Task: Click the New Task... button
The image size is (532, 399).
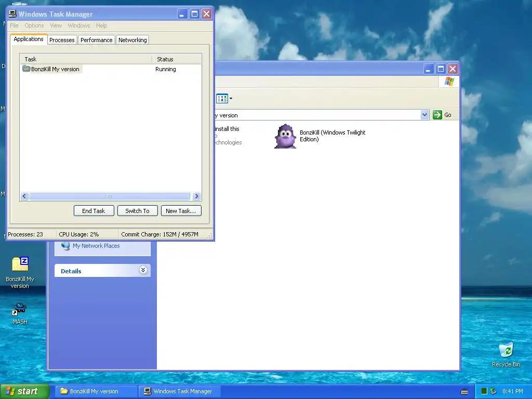Action: (x=181, y=211)
